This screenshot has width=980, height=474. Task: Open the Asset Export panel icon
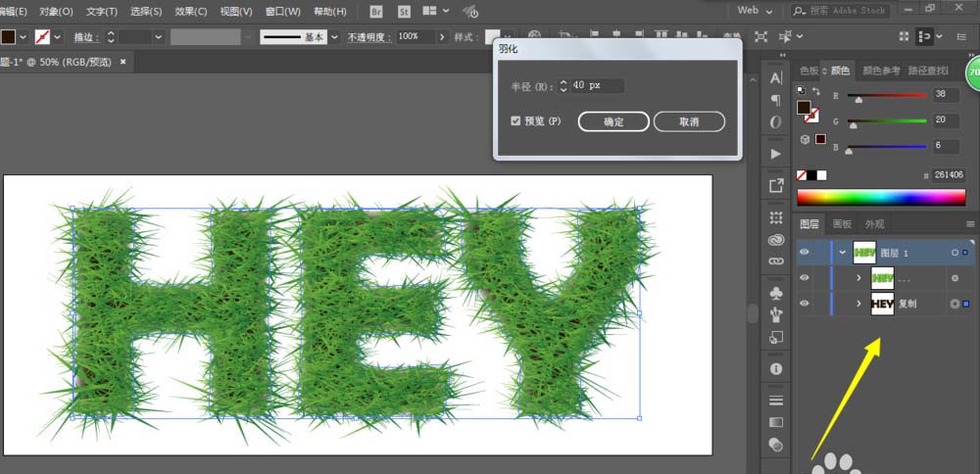pos(775,185)
